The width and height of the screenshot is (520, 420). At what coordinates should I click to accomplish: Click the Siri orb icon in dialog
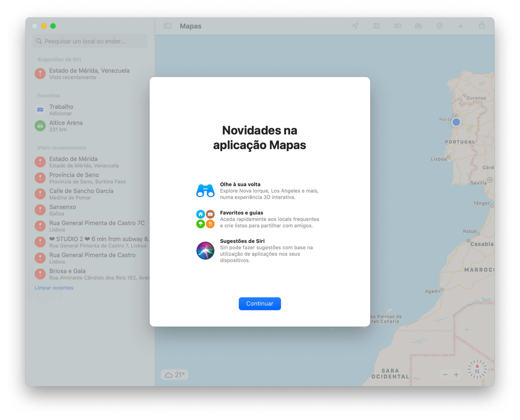205,251
